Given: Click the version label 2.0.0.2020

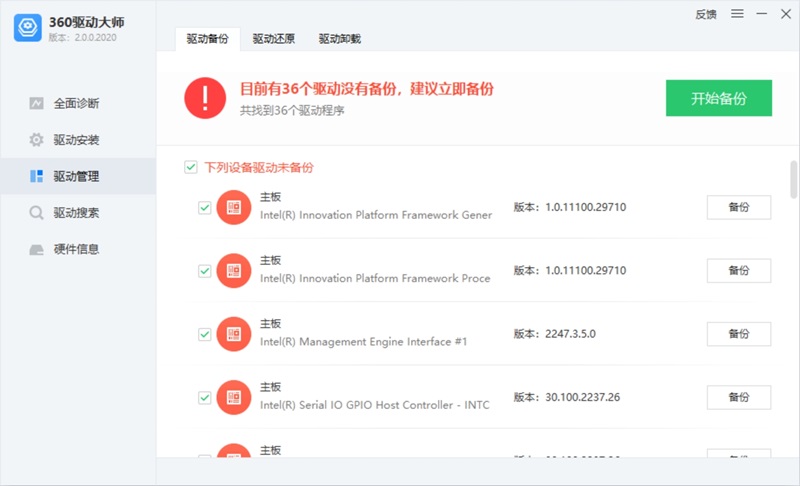Looking at the screenshot, I should coord(95,38).
